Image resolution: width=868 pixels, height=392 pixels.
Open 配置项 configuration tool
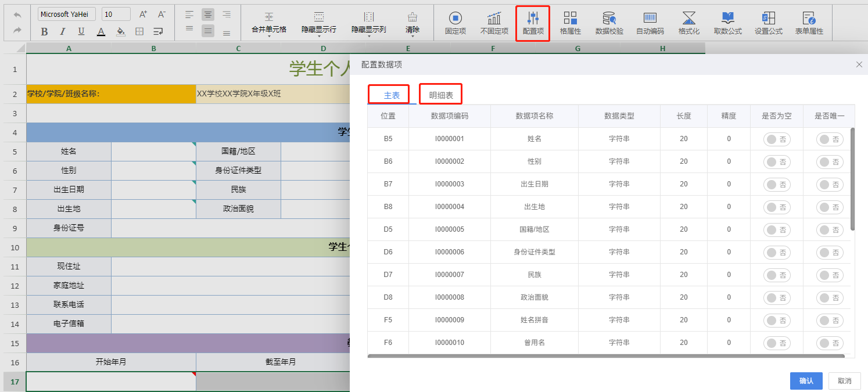[533, 23]
